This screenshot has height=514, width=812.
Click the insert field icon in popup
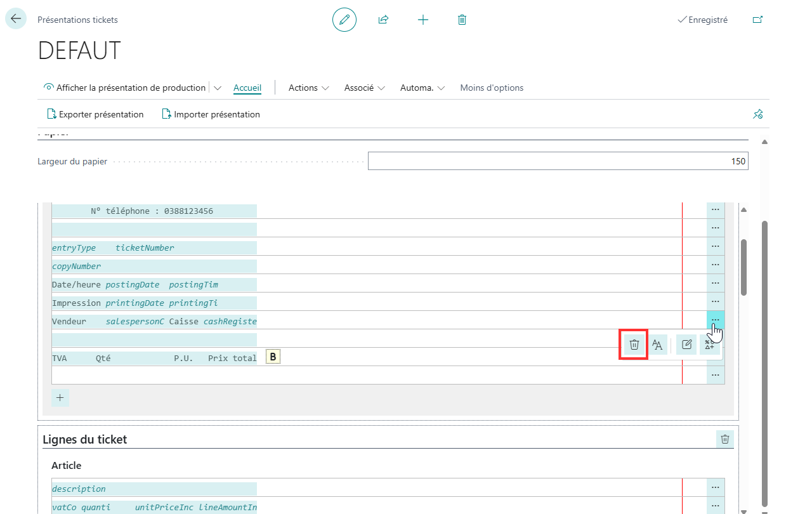(x=710, y=345)
